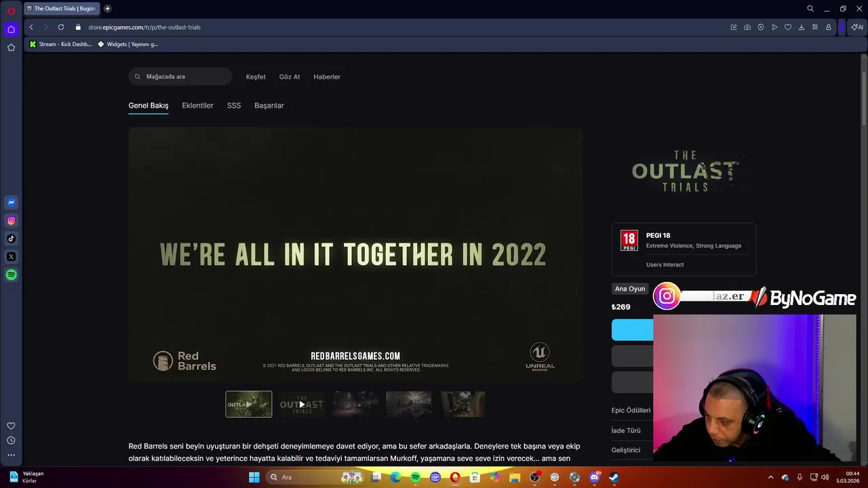Open the AI assistant button

pyautogui.click(x=857, y=27)
